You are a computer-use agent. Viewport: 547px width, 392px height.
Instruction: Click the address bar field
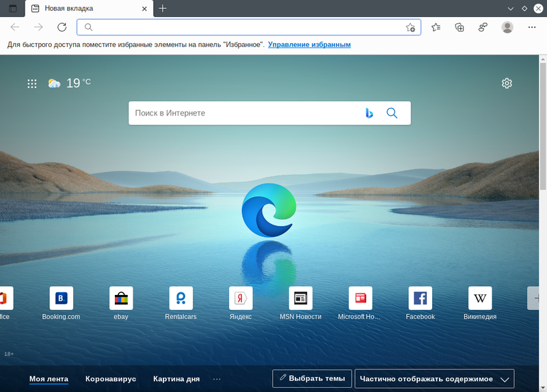pyautogui.click(x=249, y=27)
